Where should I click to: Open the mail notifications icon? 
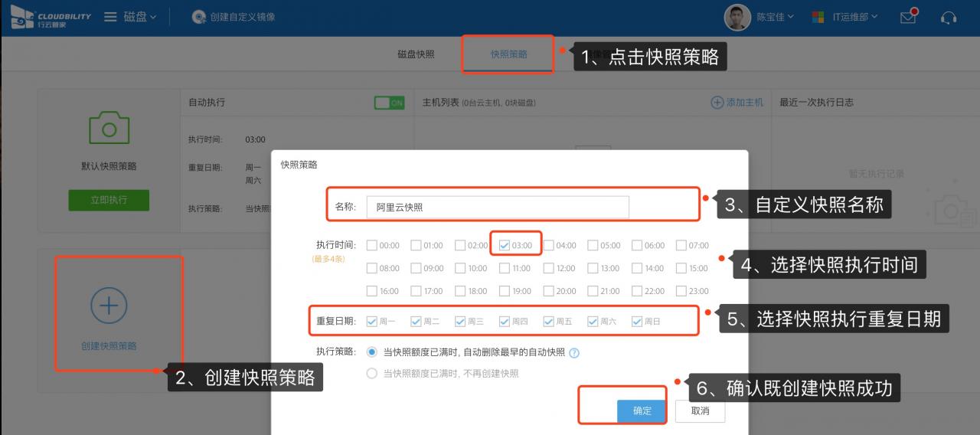pos(908,16)
